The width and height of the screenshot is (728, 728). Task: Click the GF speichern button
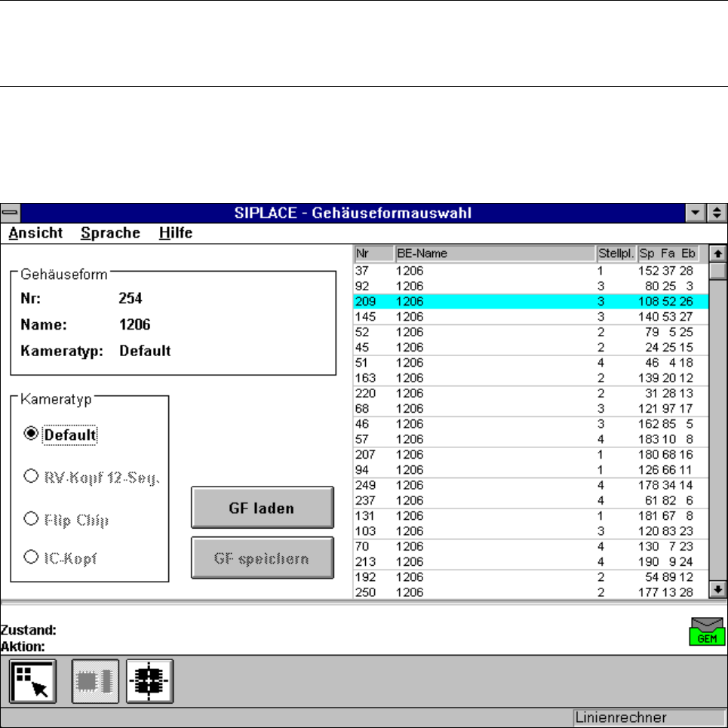[x=263, y=558]
